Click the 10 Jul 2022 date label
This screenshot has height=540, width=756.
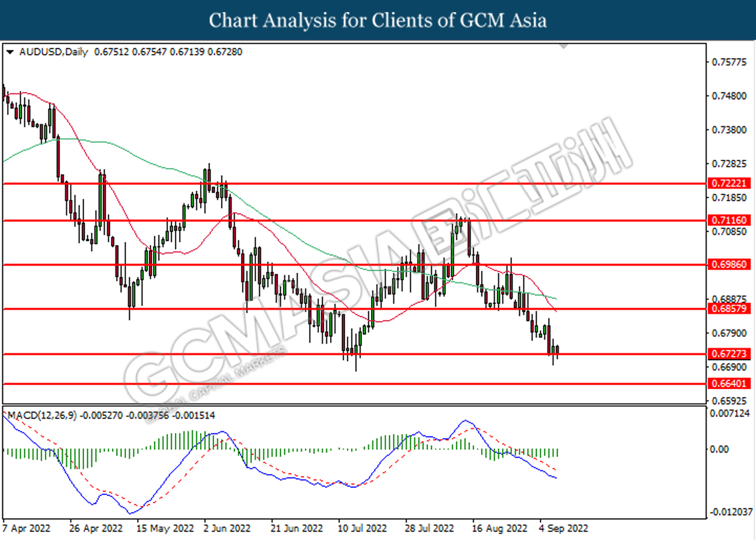[362, 528]
